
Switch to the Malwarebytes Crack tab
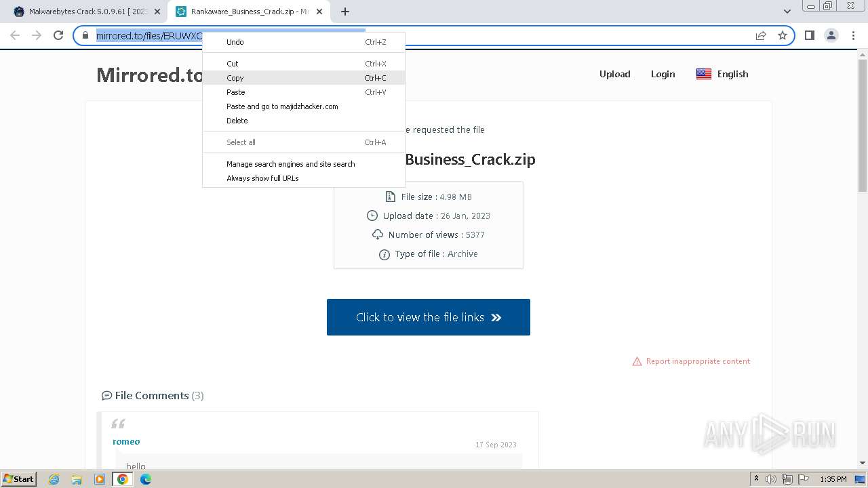[x=85, y=12]
